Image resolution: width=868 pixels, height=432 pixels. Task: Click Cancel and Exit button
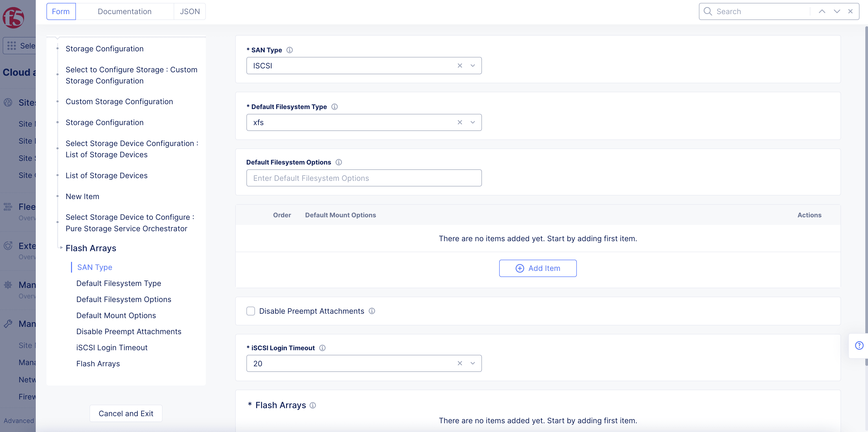pyautogui.click(x=126, y=414)
